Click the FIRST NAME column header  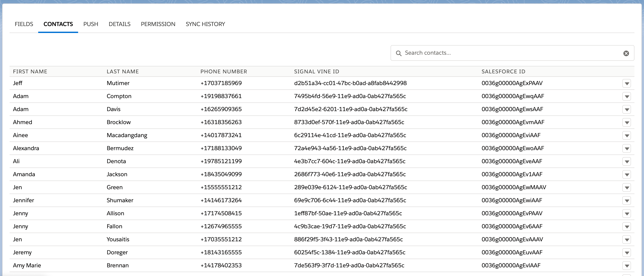pos(30,72)
